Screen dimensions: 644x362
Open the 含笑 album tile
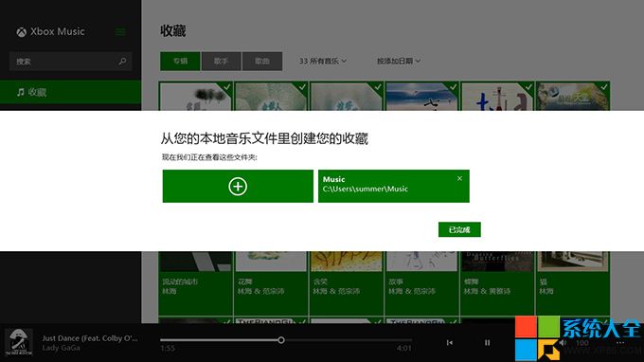(x=347, y=283)
